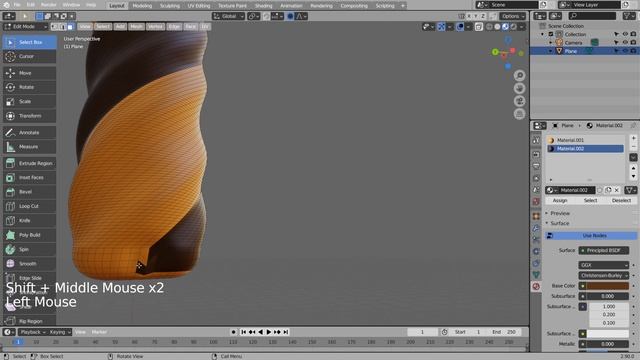The height and width of the screenshot is (360, 640).
Task: Activate the Select Box tool
Action: coord(29,42)
